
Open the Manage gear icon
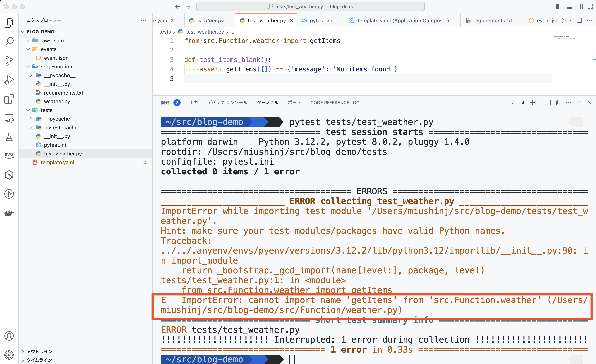click(x=9, y=355)
